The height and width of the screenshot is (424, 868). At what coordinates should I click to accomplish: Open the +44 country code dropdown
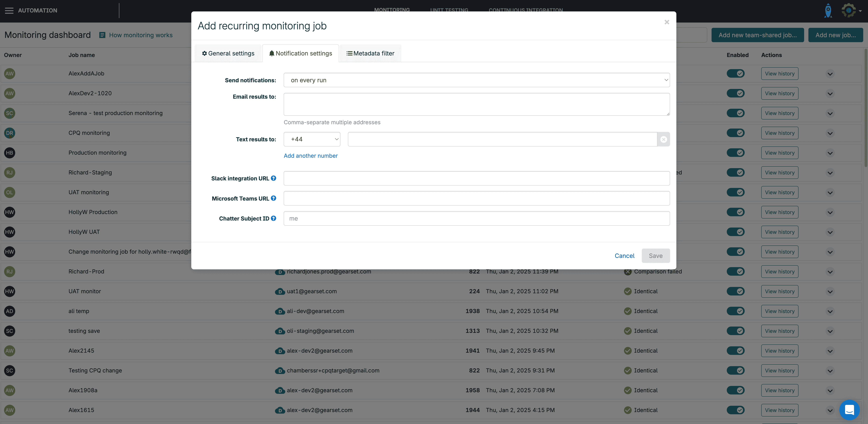point(312,139)
